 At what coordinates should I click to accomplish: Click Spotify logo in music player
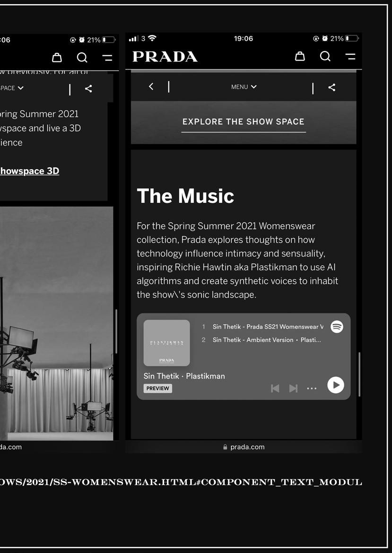coord(337,327)
